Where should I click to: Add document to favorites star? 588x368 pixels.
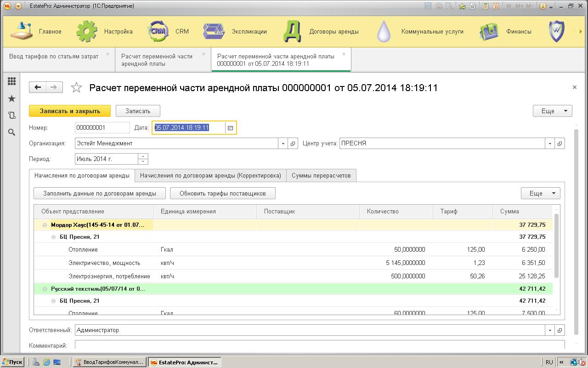coord(76,87)
